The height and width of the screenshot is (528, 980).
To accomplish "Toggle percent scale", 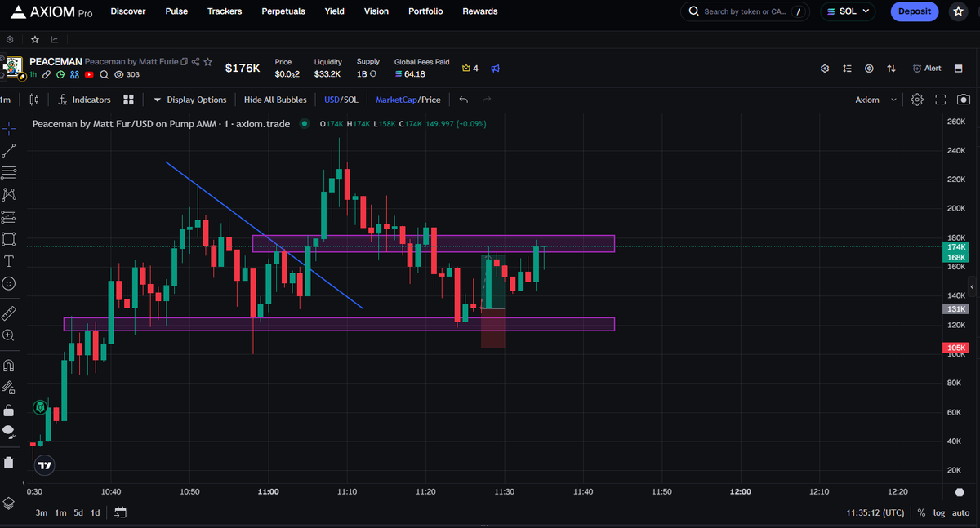I will 921,512.
